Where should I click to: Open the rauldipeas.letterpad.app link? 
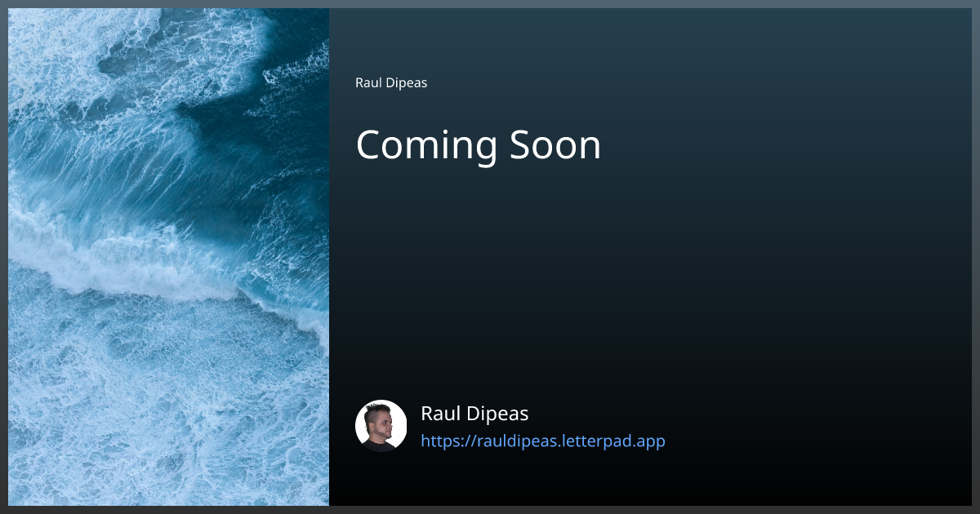point(543,441)
